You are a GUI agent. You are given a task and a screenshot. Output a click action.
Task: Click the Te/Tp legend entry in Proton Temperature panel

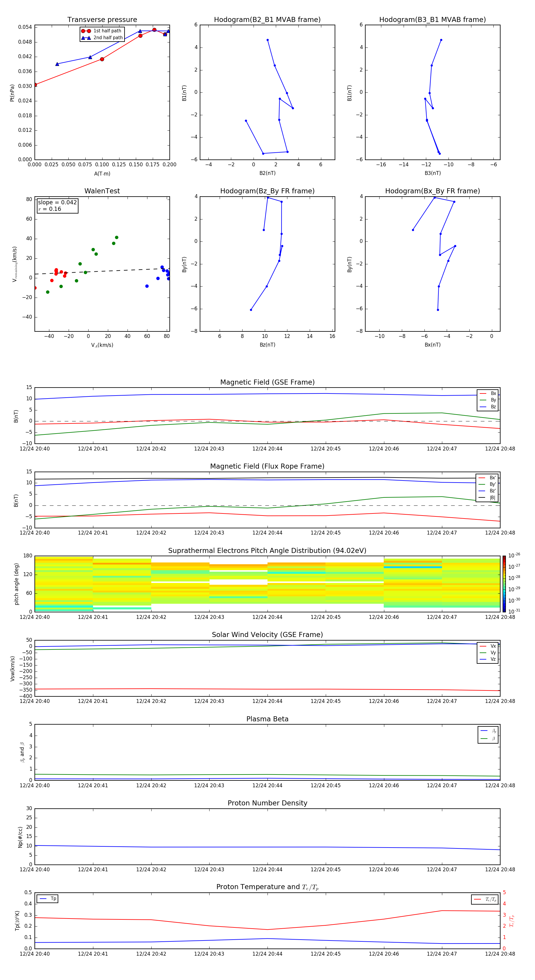pos(485,899)
